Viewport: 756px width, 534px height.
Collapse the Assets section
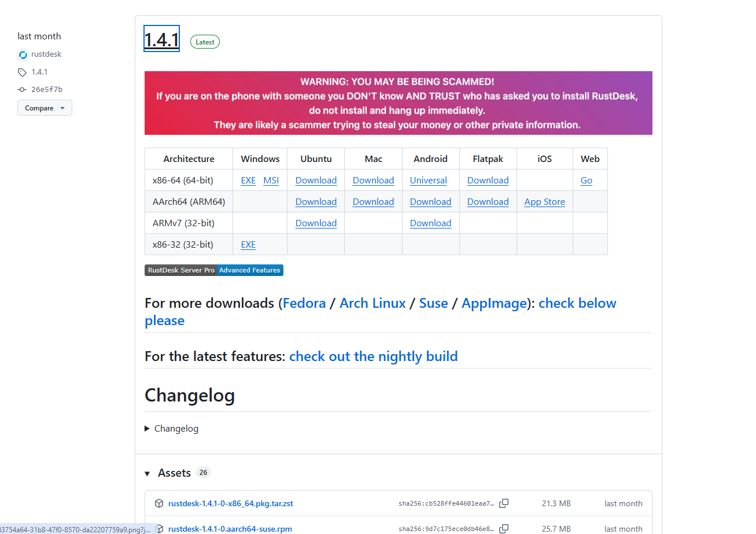147,473
